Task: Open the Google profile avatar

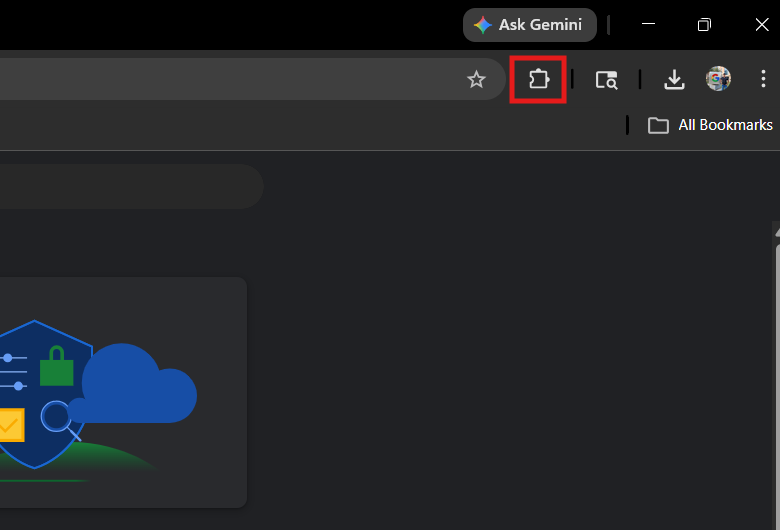Action: [x=718, y=79]
